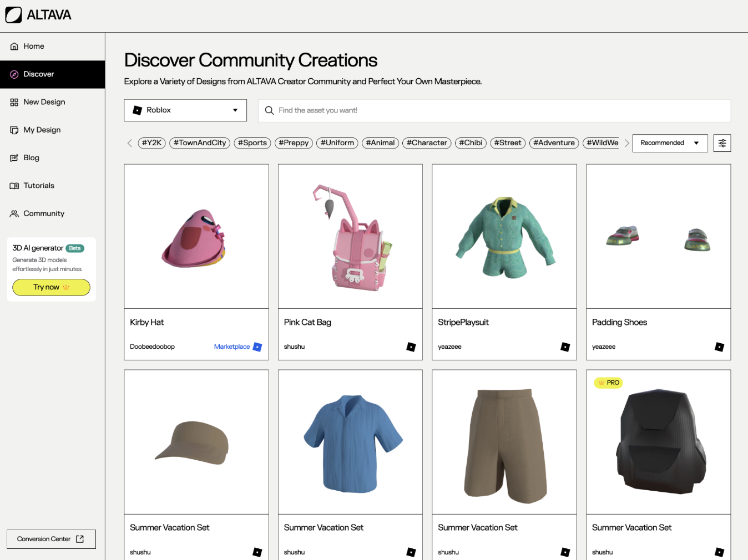The width and height of the screenshot is (748, 560).
Task: Click the blue Roblox icon on Kirby Hat
Action: [x=257, y=347]
